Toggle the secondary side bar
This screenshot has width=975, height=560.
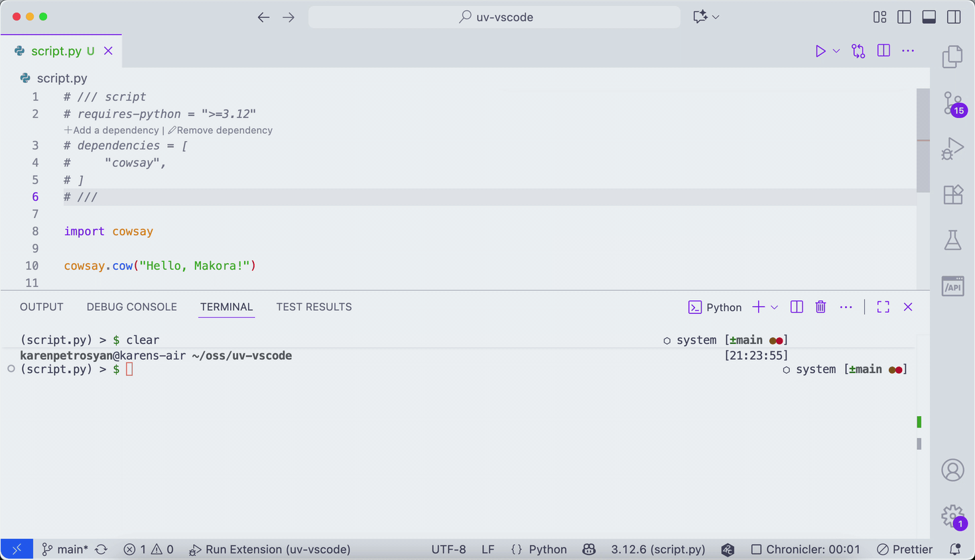pyautogui.click(x=954, y=17)
